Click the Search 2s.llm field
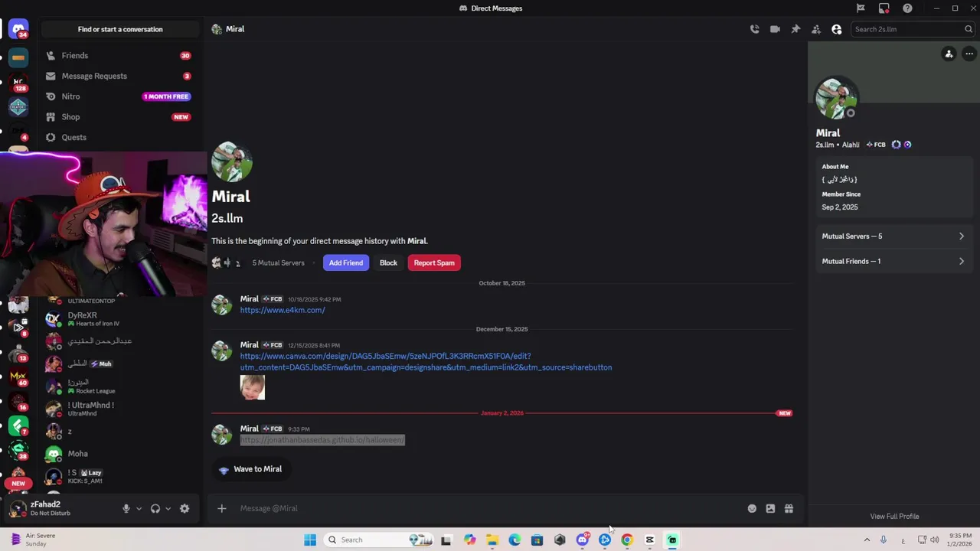The height and width of the screenshot is (551, 980). point(912,29)
